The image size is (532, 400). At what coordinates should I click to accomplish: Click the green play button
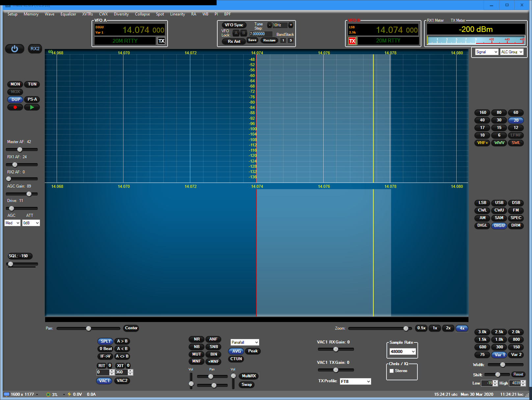32,107
